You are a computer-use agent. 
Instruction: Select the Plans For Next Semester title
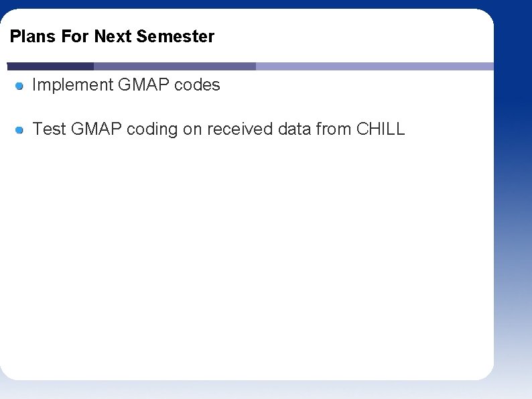[x=112, y=36]
